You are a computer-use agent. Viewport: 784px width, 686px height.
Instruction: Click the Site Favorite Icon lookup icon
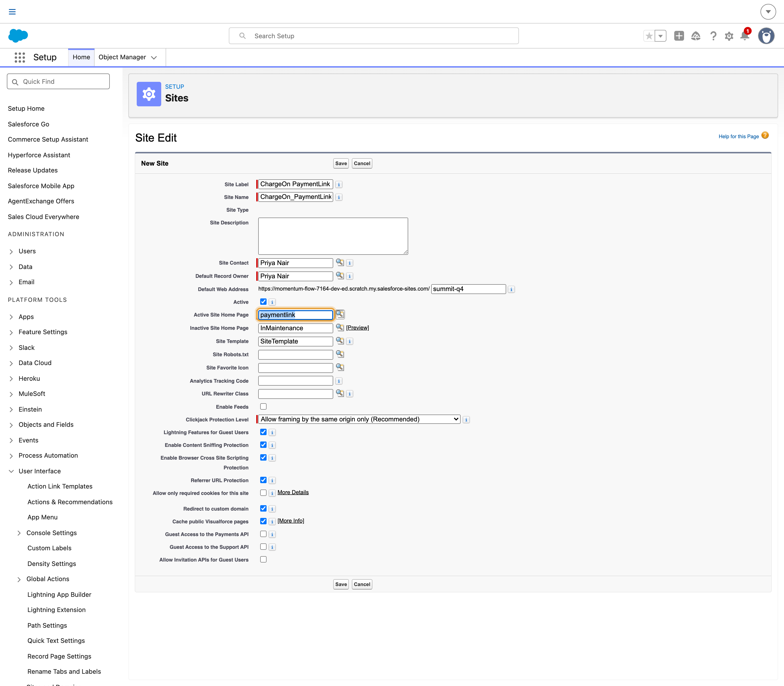pyautogui.click(x=340, y=367)
